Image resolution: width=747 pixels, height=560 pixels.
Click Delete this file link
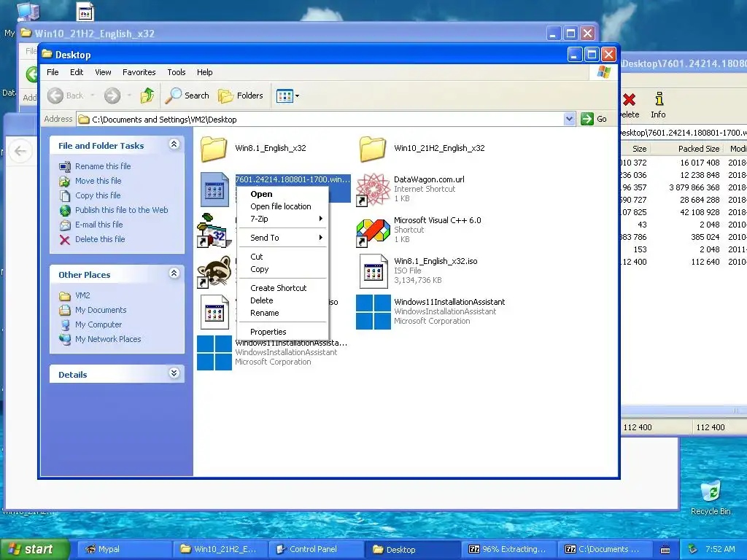(100, 239)
